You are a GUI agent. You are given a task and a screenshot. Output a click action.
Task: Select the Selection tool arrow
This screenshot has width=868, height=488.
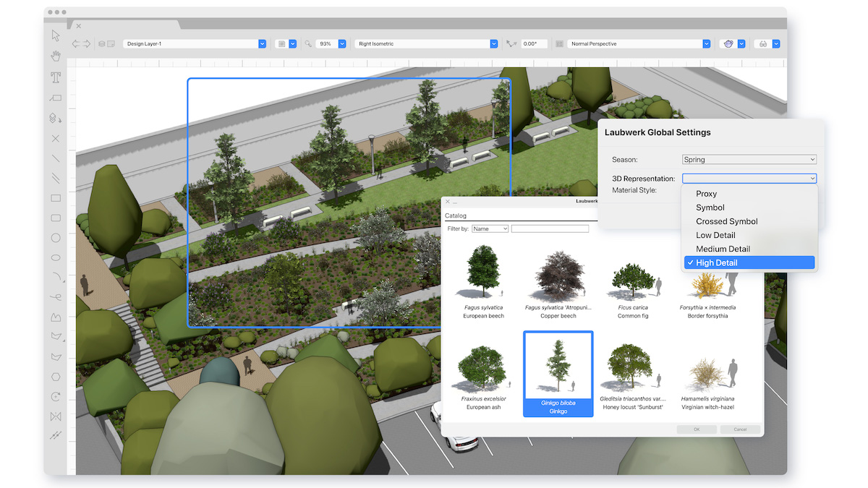point(54,35)
